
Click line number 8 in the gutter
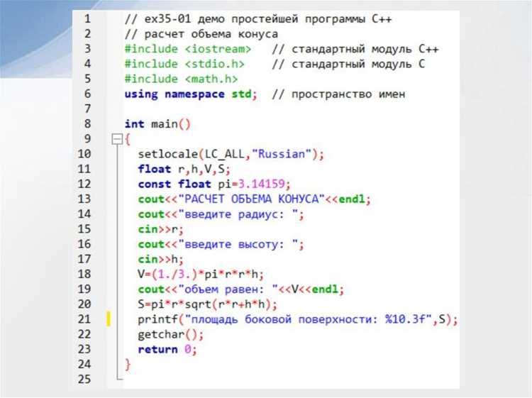coord(87,124)
